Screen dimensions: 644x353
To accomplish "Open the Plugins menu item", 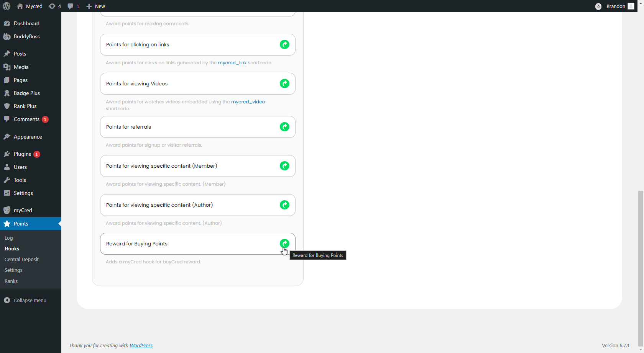I will [22, 154].
